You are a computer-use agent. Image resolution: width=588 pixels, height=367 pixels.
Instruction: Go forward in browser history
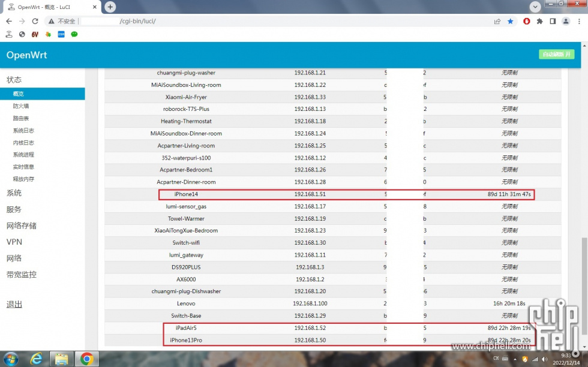click(x=22, y=22)
